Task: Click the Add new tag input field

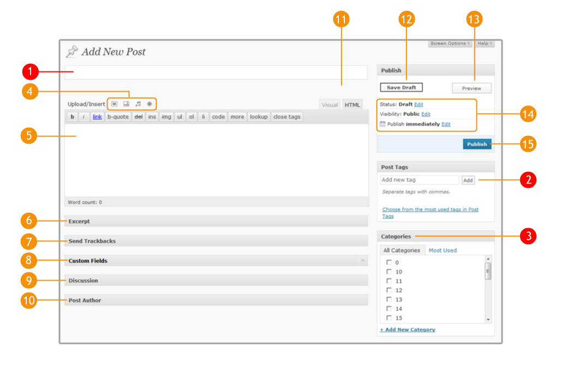Action: 420,180
